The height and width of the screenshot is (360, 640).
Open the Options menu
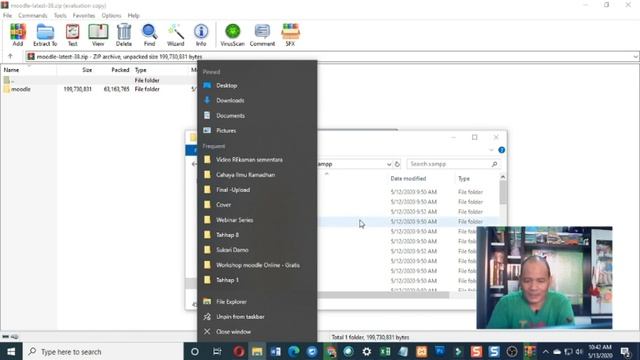[111, 16]
